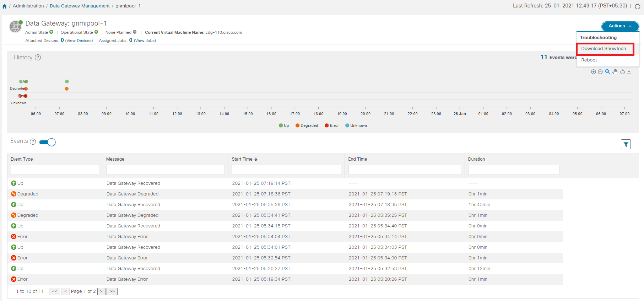Go to next page of events
The height and width of the screenshot is (301, 644).
pyautogui.click(x=101, y=291)
